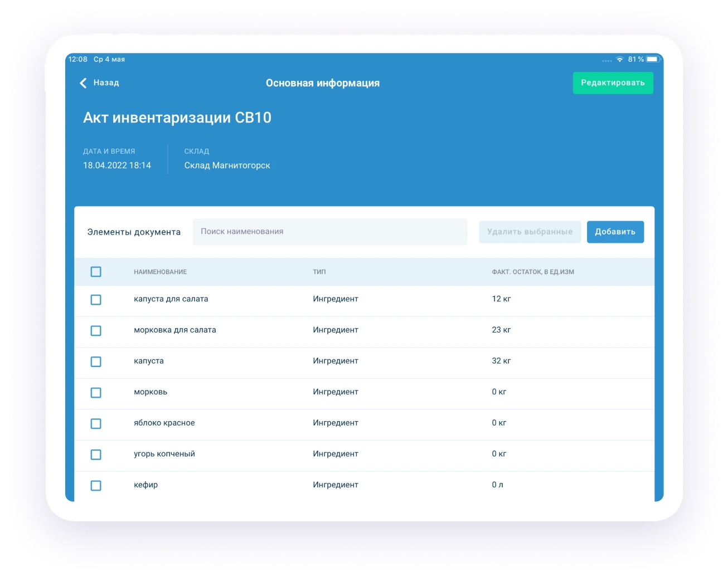Select the «Склад Магнитогорск» warehouse value
This screenshot has width=728, height=577.
click(227, 165)
